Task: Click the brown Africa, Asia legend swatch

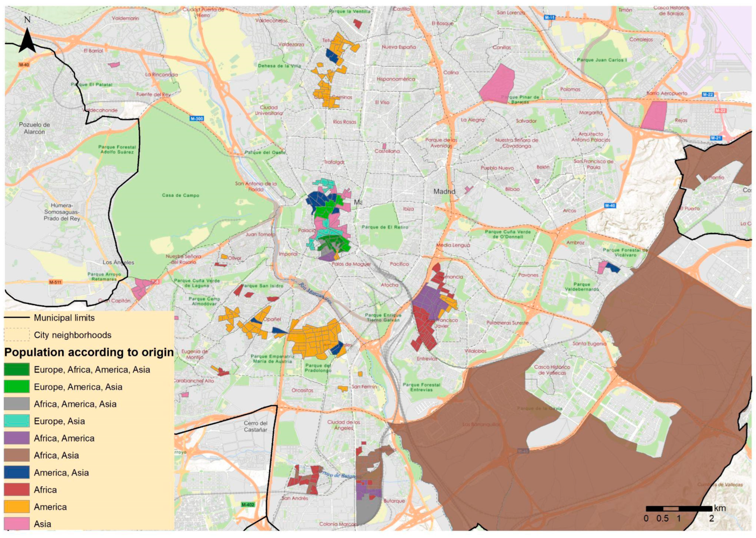Action: coord(17,456)
